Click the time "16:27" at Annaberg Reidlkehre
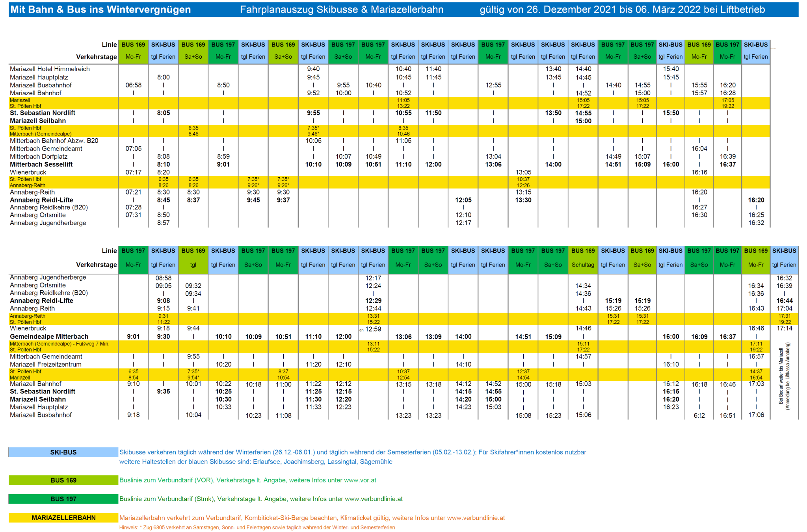 (699, 207)
